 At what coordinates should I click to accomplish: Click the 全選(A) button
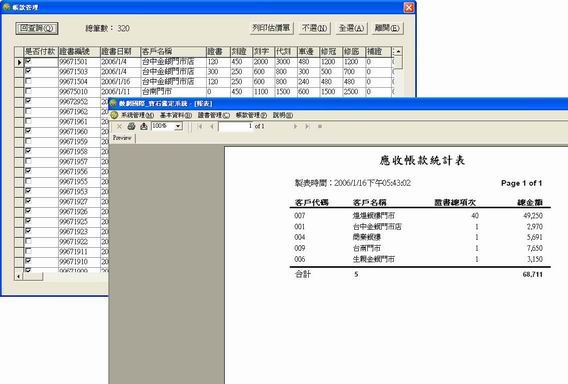351,28
